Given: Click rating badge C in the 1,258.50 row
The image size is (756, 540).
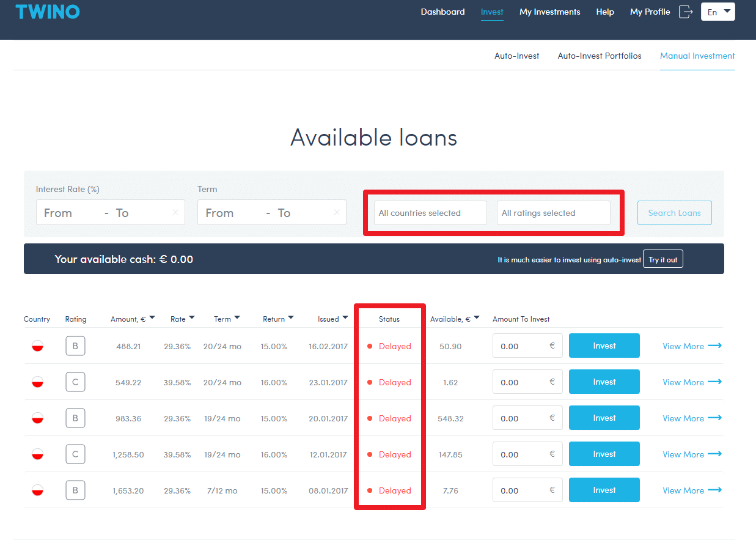Looking at the screenshot, I should pyautogui.click(x=75, y=454).
